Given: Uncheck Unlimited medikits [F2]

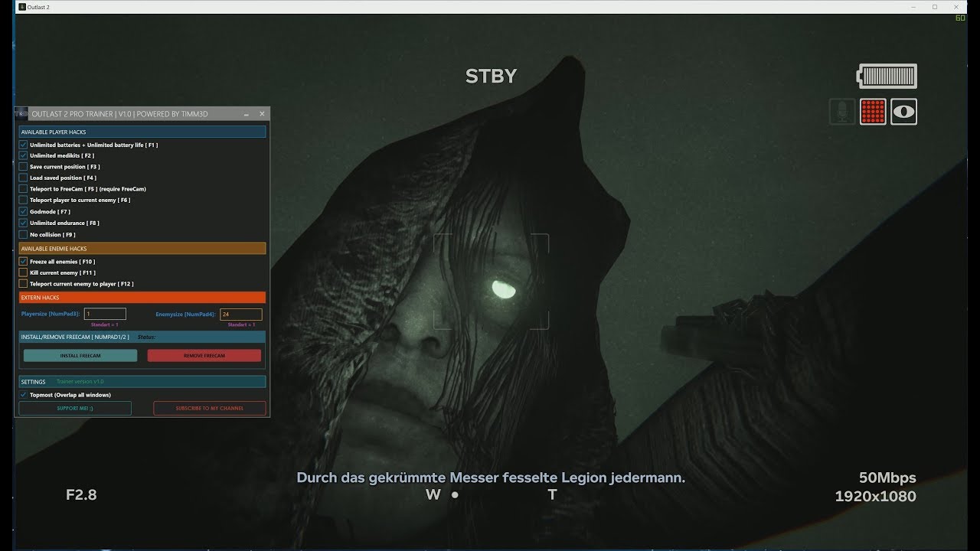Looking at the screenshot, I should coord(23,155).
